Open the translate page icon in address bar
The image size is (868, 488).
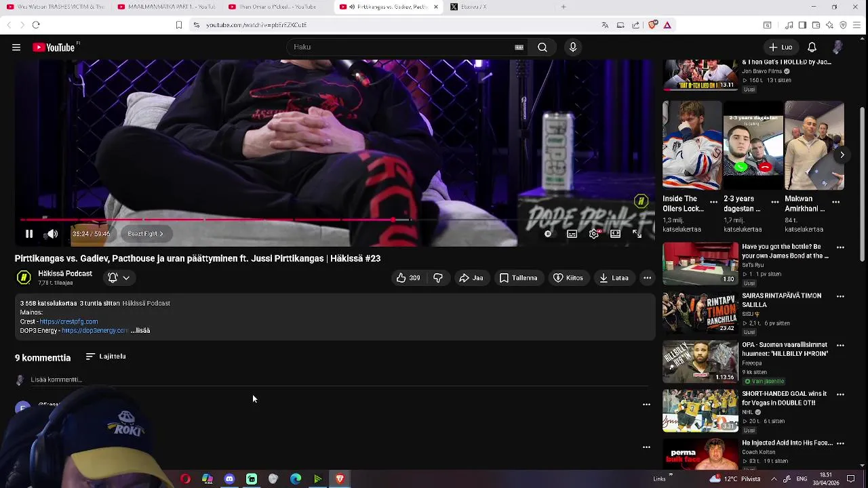point(605,25)
